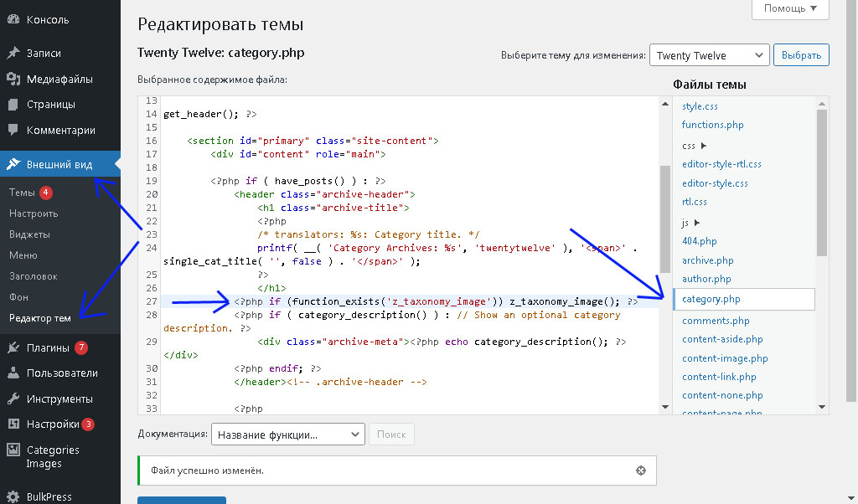Open the functions.php file link

pos(712,124)
